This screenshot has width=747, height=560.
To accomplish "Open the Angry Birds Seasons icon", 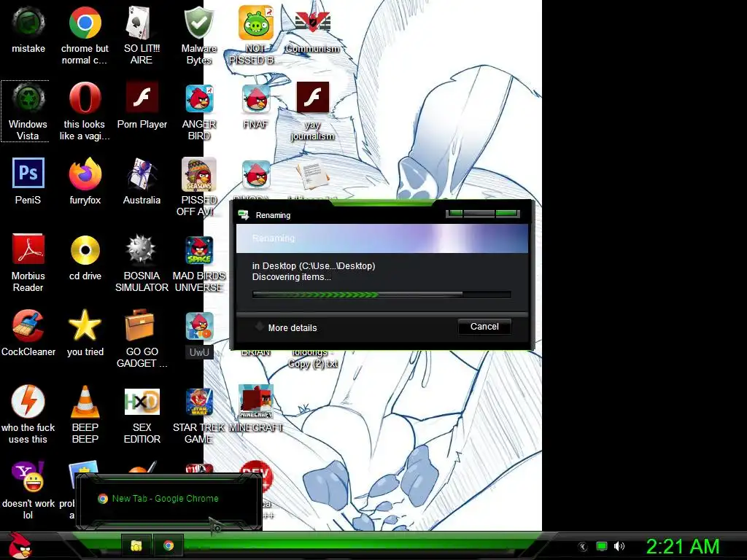I will (198, 174).
